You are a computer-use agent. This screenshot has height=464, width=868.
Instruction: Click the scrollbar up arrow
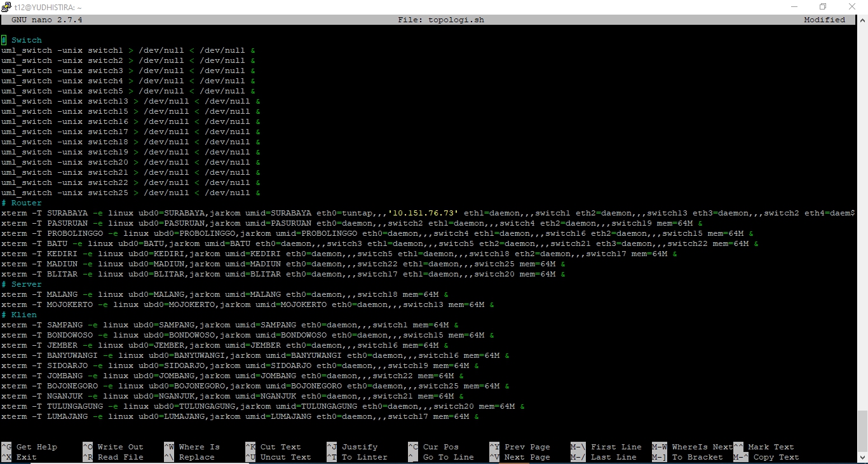[862, 20]
